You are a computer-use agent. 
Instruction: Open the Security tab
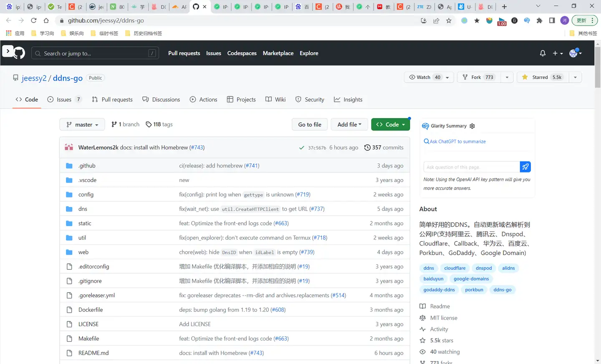click(310, 99)
